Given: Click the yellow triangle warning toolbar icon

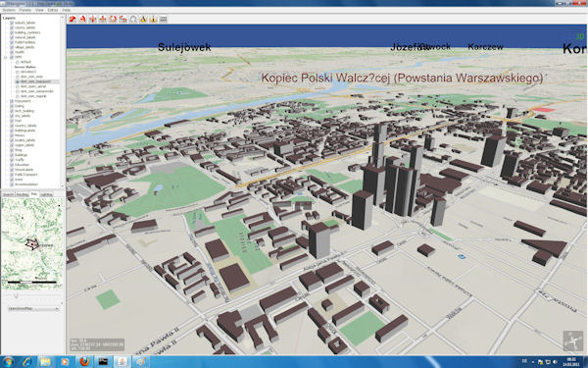Looking at the screenshot, I should (x=143, y=19).
